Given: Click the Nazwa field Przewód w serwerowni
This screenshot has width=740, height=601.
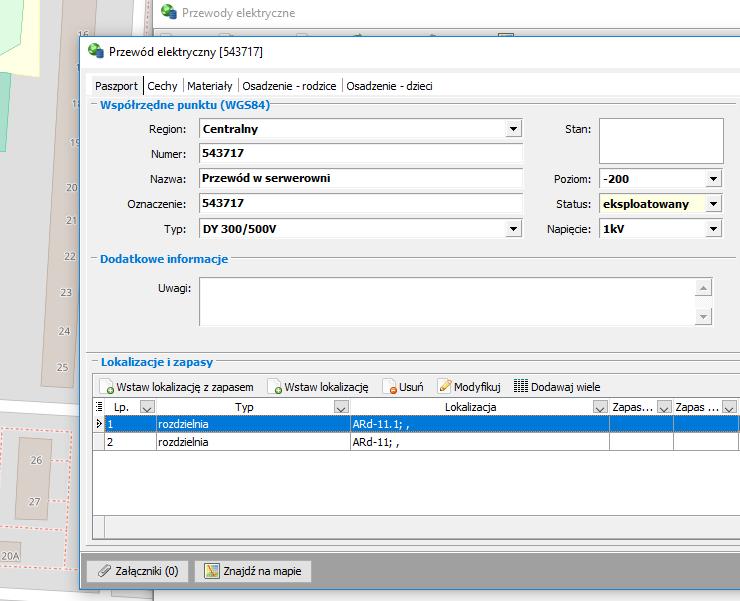Looking at the screenshot, I should tap(361, 178).
